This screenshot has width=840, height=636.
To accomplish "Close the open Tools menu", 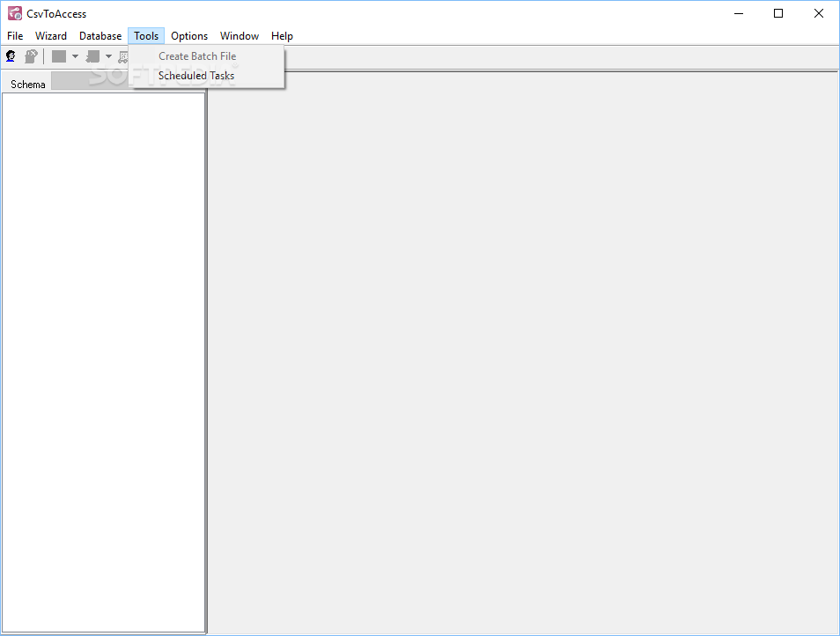I will point(146,36).
